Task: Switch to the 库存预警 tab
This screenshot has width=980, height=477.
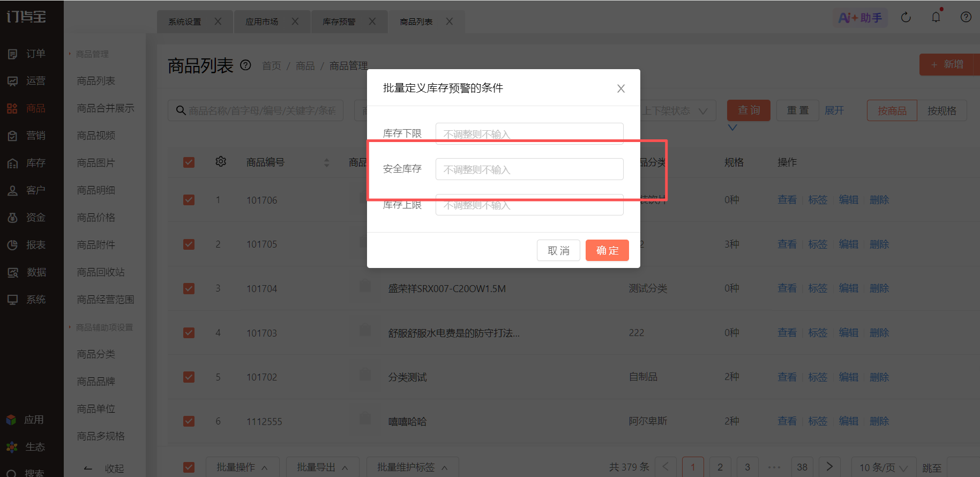Action: click(x=339, y=22)
